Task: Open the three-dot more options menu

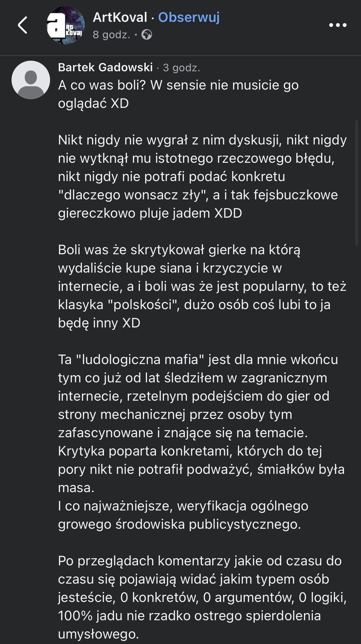Action: 338,25
